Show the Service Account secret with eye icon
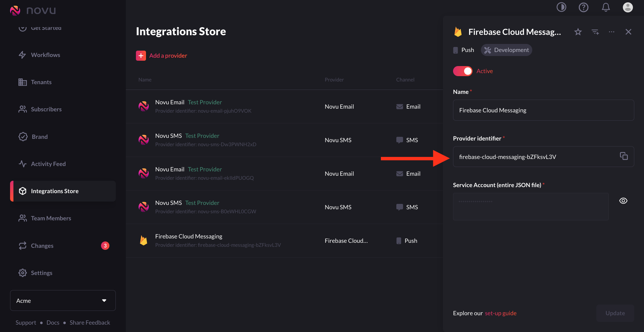Screen dimensions: 644x332 point(623,201)
